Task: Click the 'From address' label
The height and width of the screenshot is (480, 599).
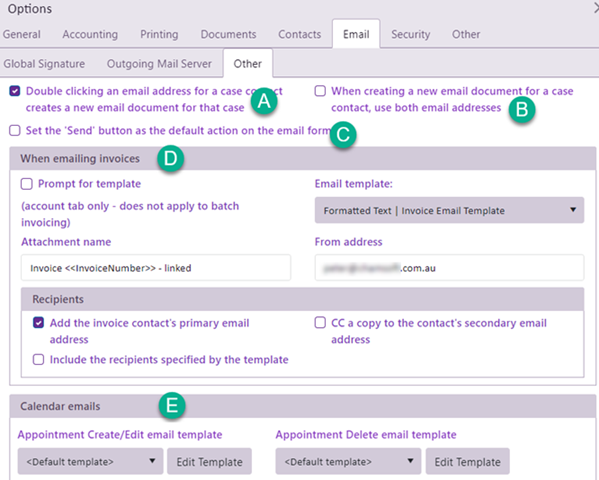Action: click(348, 242)
